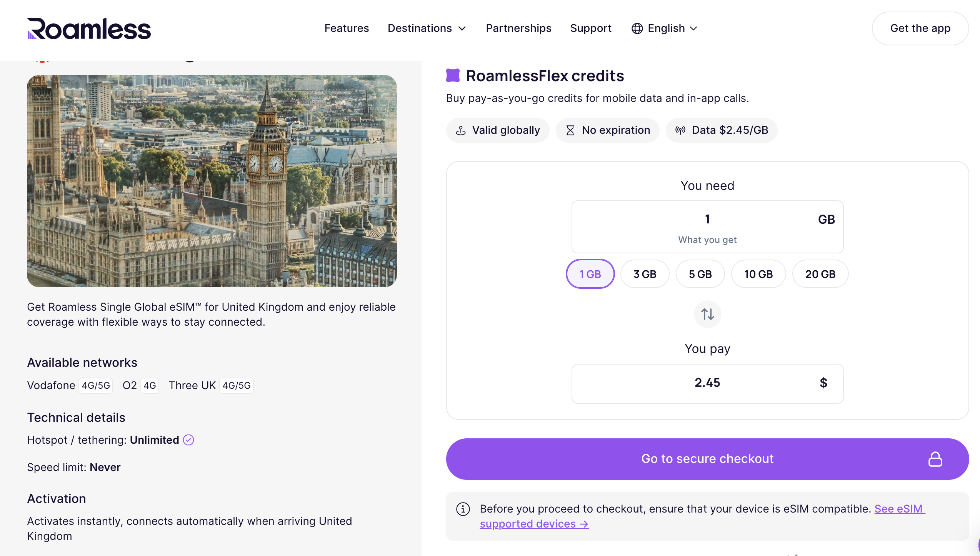Click the info icon beside eSIM notice

pos(463,509)
